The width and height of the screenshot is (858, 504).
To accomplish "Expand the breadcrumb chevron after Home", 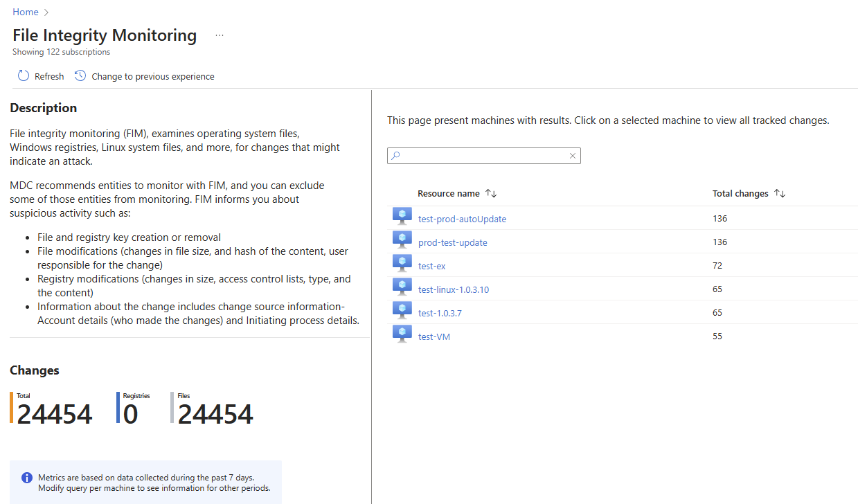I will [x=45, y=12].
